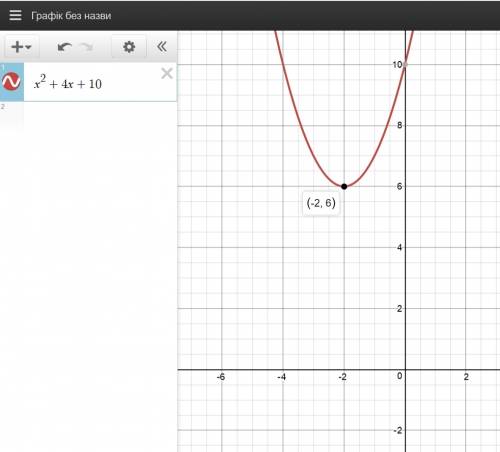Open the hamburger menu
The width and height of the screenshot is (500, 452).
pyautogui.click(x=15, y=15)
